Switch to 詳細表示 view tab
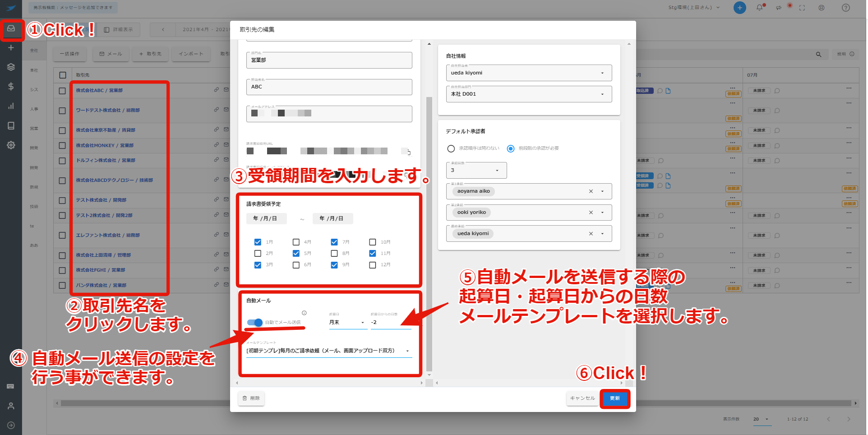Image resolution: width=868 pixels, height=435 pixels. click(119, 30)
